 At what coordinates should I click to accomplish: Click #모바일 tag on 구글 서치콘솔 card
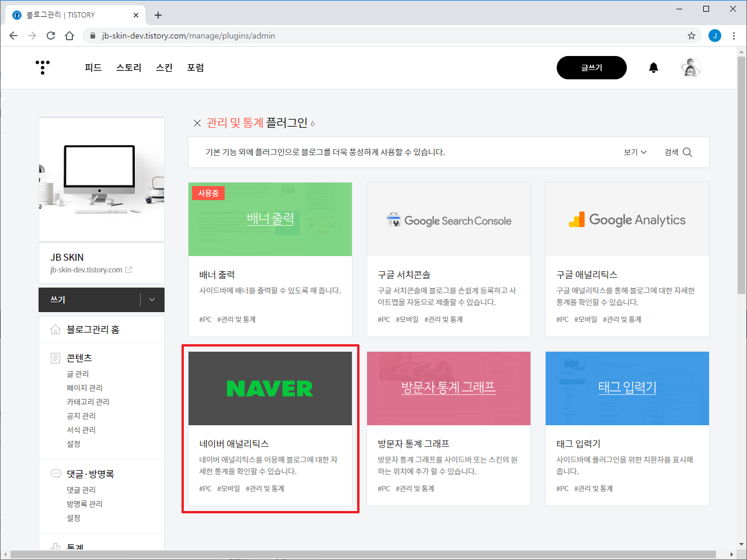407,320
